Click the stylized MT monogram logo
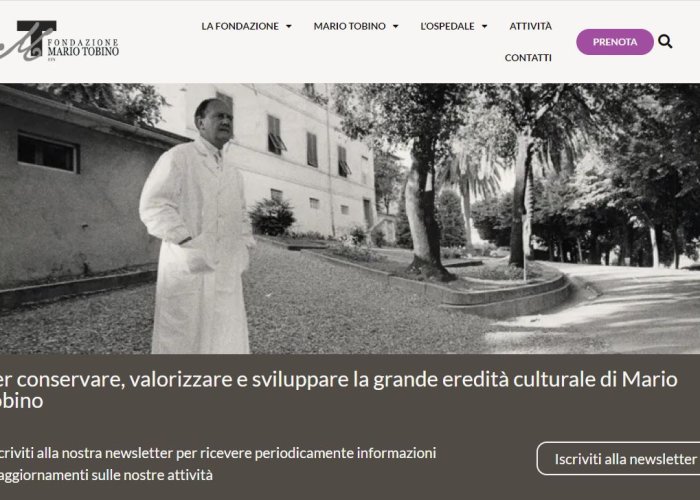Viewport: 700px width, 500px height. click(x=28, y=41)
